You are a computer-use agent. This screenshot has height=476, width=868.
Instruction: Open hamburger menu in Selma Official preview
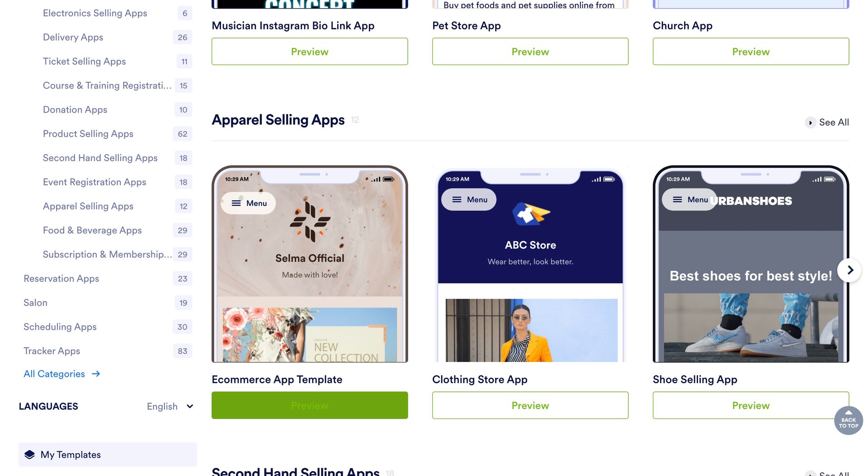click(248, 203)
